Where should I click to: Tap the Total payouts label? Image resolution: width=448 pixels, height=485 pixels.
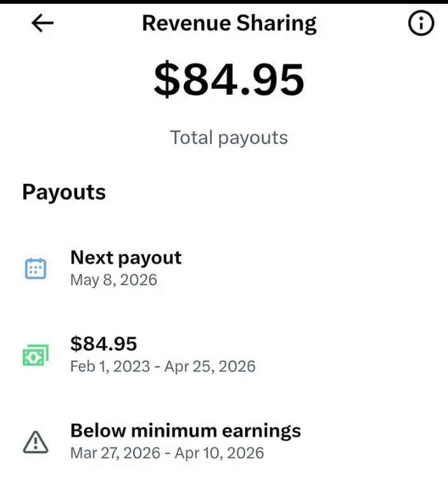tap(229, 137)
